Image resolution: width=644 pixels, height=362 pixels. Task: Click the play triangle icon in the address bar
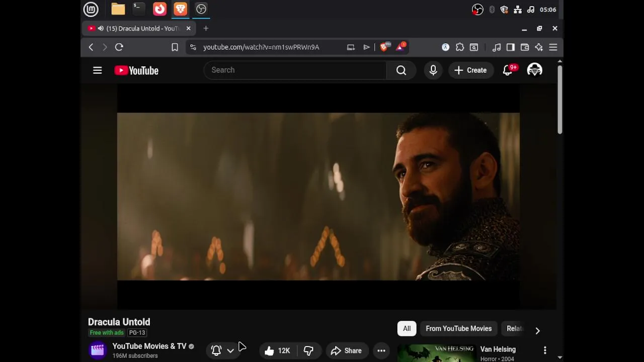point(366,47)
